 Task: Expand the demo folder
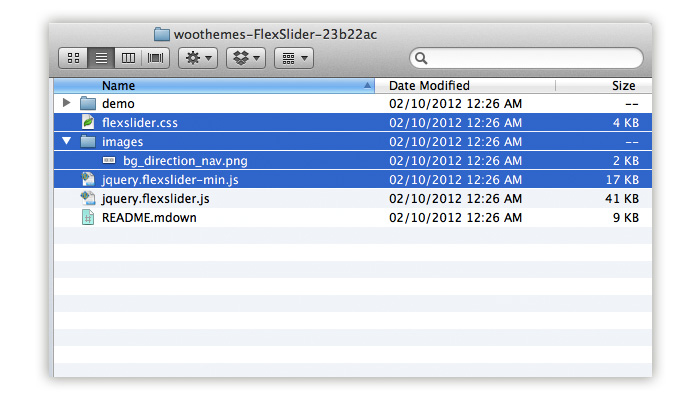(x=67, y=103)
